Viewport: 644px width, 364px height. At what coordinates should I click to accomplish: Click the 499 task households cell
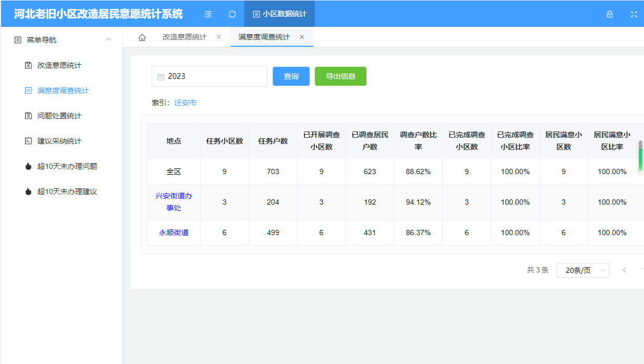273,232
